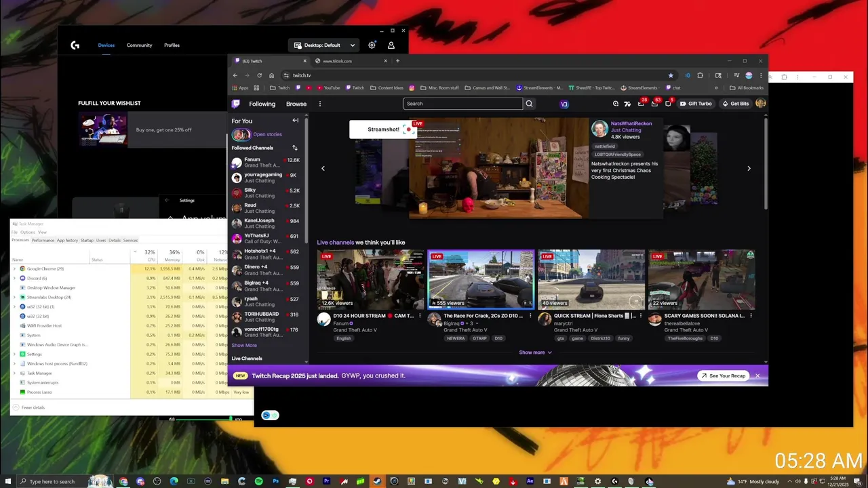This screenshot has height=488, width=868.
Task: Click the Windows Start button
Action: [x=7, y=481]
